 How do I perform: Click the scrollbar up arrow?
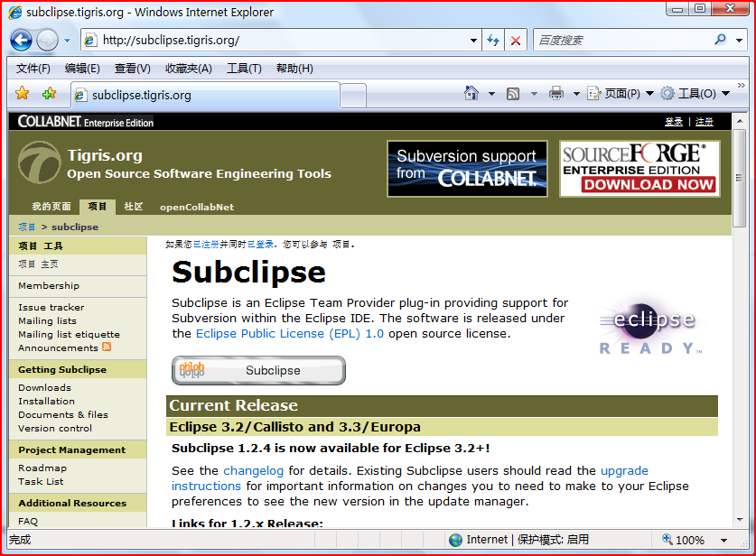739,120
